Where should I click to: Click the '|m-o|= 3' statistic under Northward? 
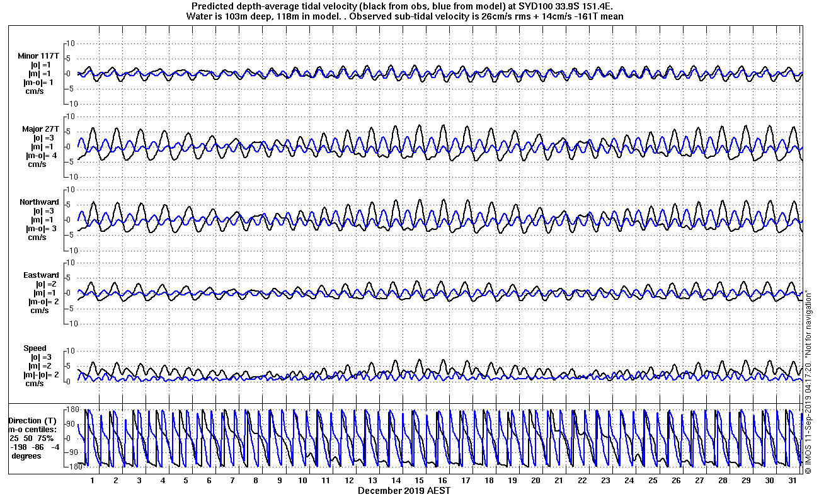point(41,229)
